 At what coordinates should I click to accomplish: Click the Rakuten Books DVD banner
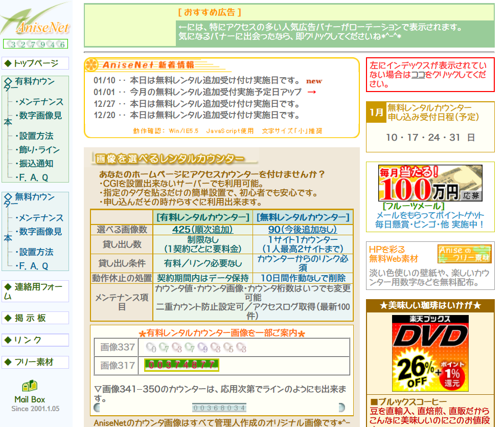coord(430,353)
